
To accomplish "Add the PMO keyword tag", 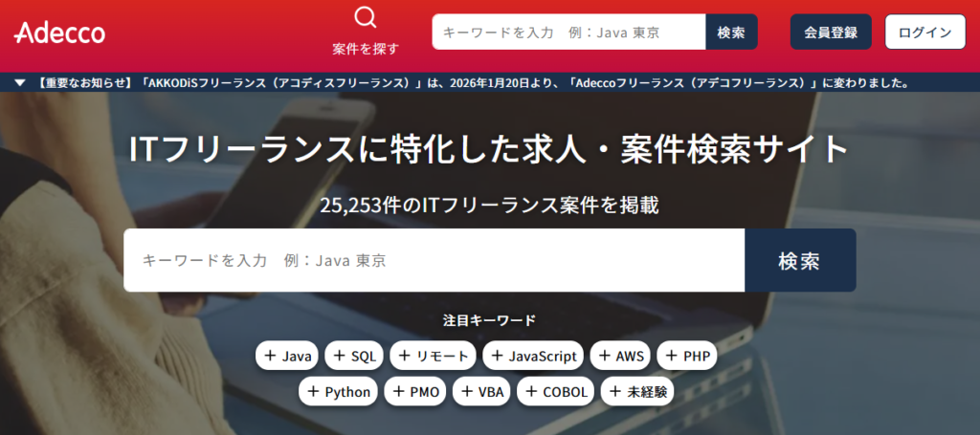I will point(415,391).
